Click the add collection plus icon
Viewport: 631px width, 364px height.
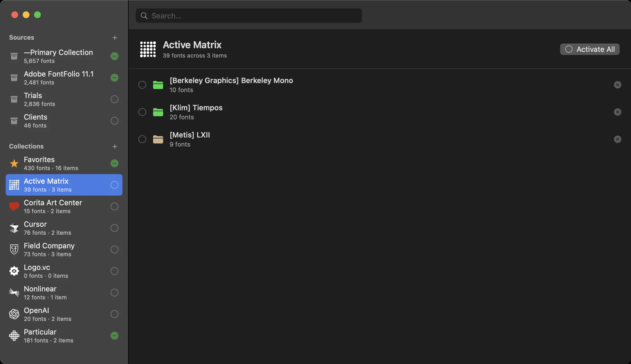click(115, 147)
